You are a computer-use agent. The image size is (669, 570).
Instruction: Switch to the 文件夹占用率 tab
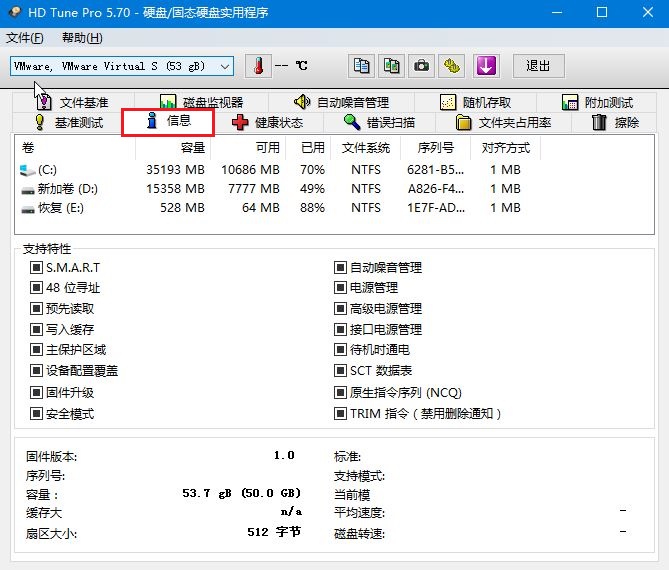pos(503,123)
